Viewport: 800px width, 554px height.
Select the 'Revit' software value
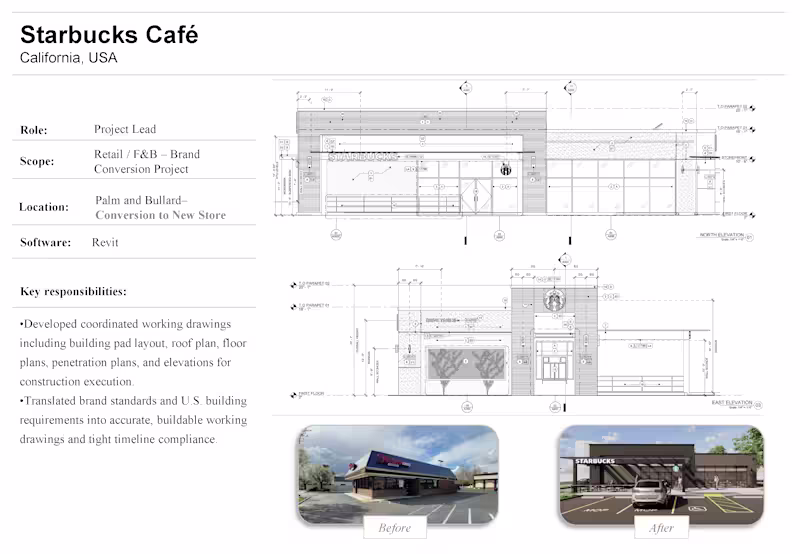pos(105,242)
